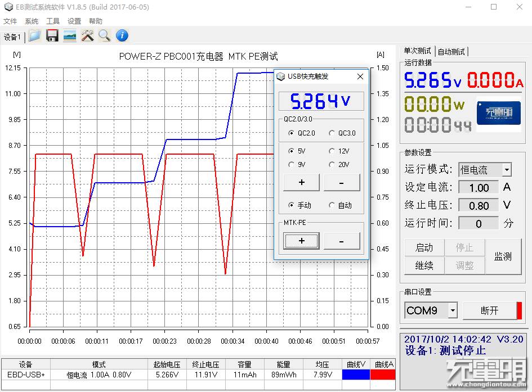Open the 文件 menu
Viewport: 532px width, 392px height.
pos(10,21)
